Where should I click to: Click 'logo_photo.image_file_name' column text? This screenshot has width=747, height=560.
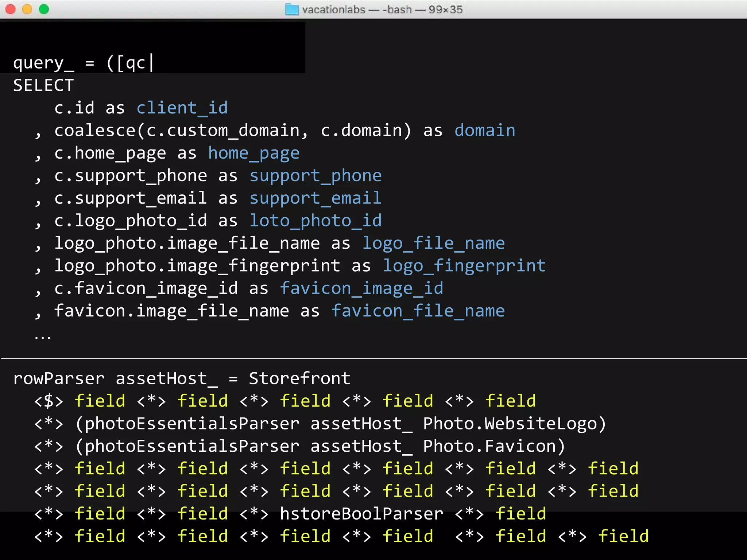(x=187, y=244)
